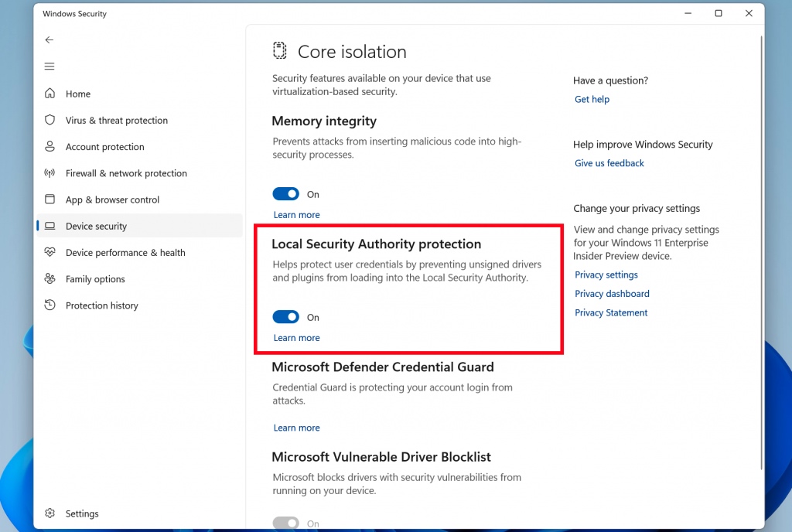Disable Local Security Authority protection
792x532 pixels.
285,316
